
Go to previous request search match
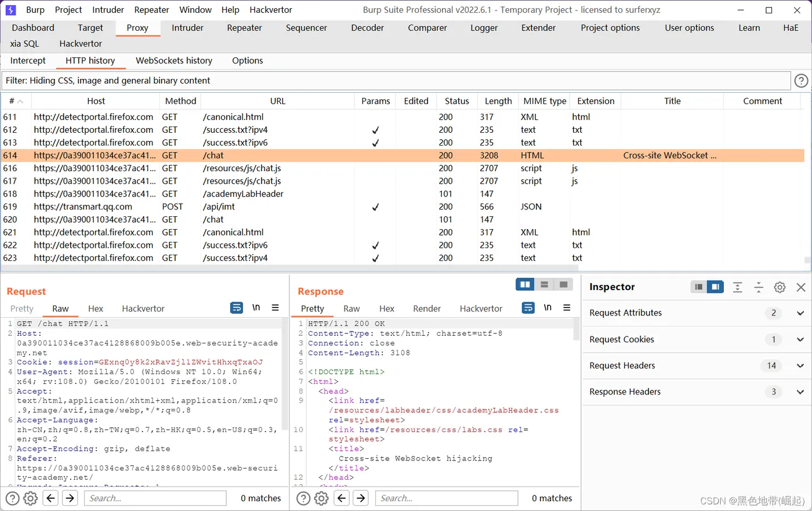[x=50, y=498]
